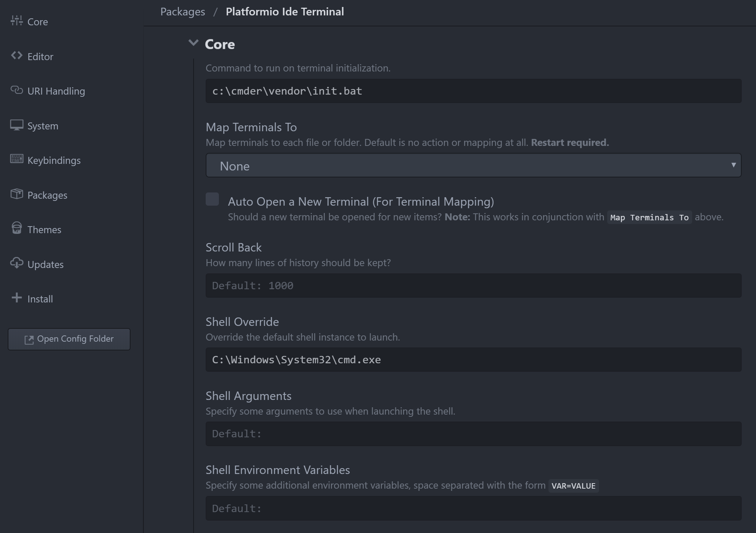This screenshot has width=756, height=533.
Task: Click the Themes paint bucket icon
Action: pyautogui.click(x=16, y=228)
